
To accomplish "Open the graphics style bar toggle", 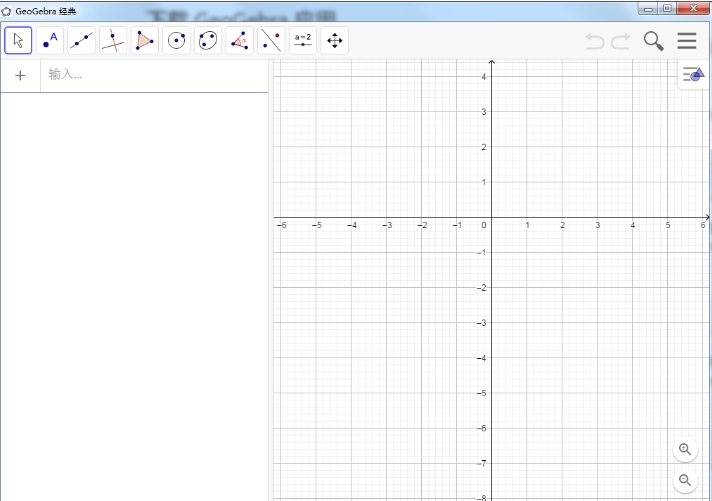I will pyautogui.click(x=693, y=74).
